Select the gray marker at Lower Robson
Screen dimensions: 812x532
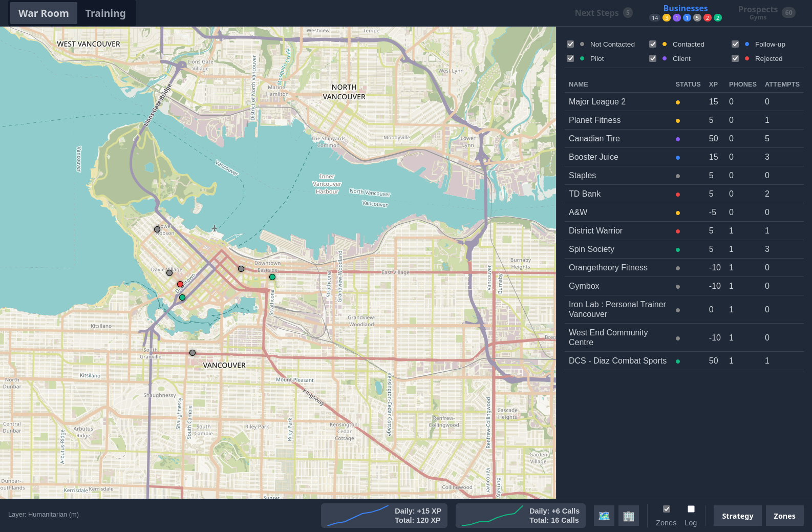pos(157,229)
